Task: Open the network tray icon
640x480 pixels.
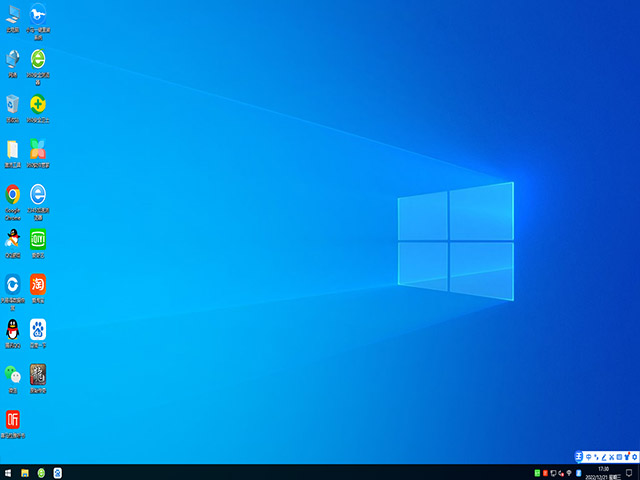Action: tap(553, 473)
